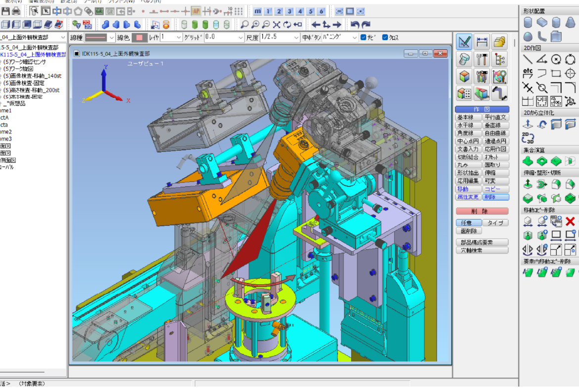Click the 部品構成要素 button
This screenshot has height=392, width=579.
(482, 242)
